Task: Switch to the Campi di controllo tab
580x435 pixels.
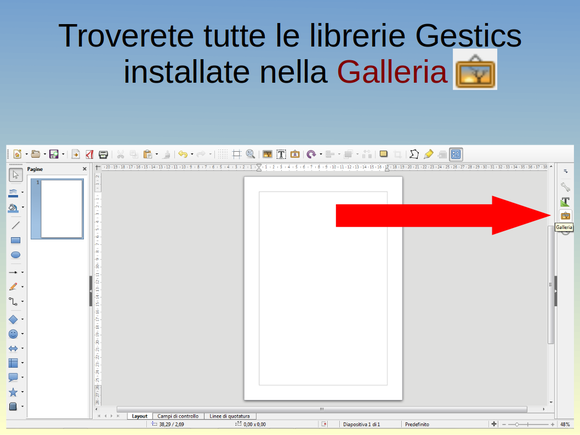Action: [x=178, y=416]
